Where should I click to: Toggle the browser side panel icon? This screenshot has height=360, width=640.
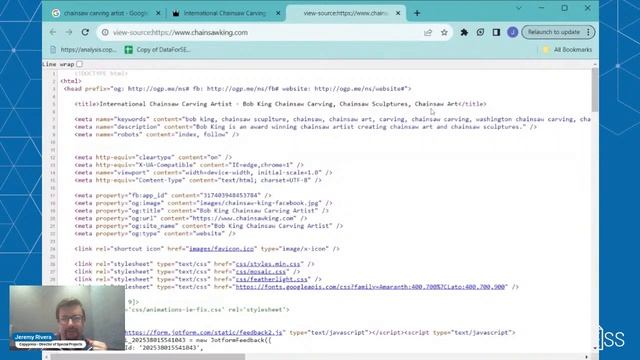point(496,32)
